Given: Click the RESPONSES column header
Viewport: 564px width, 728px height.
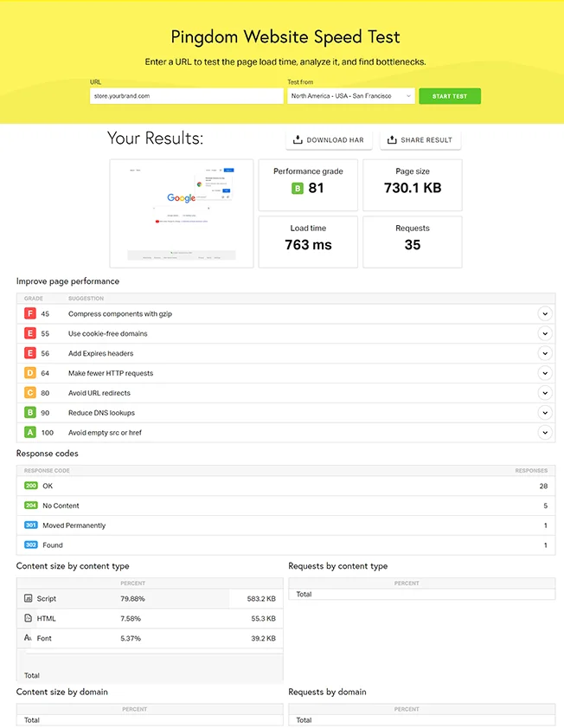Looking at the screenshot, I should 531,471.
